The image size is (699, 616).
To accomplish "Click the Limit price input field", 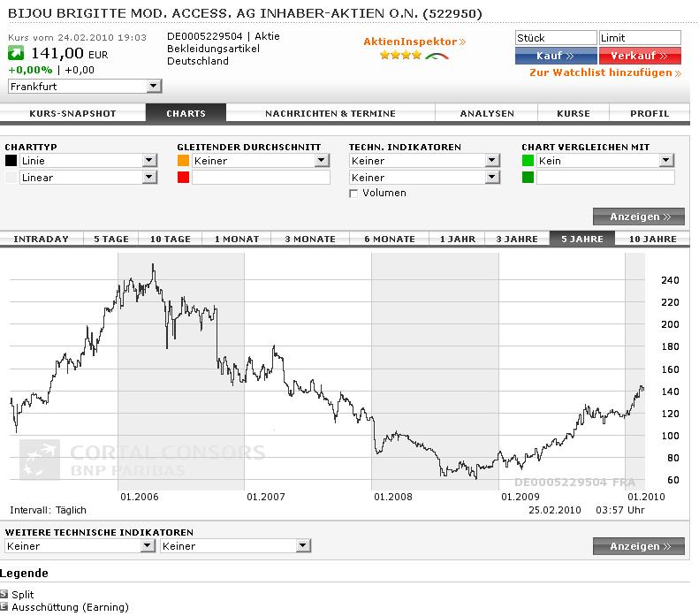I will [640, 38].
